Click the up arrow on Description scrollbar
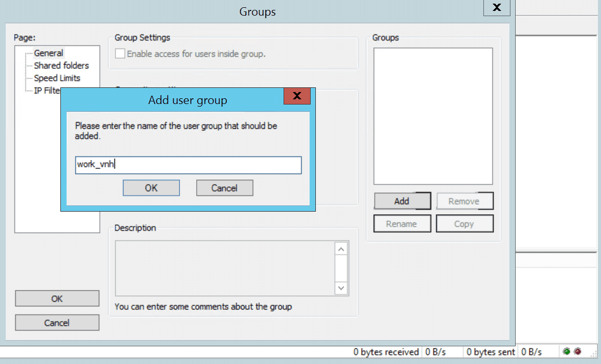601x364 pixels. tap(341, 249)
